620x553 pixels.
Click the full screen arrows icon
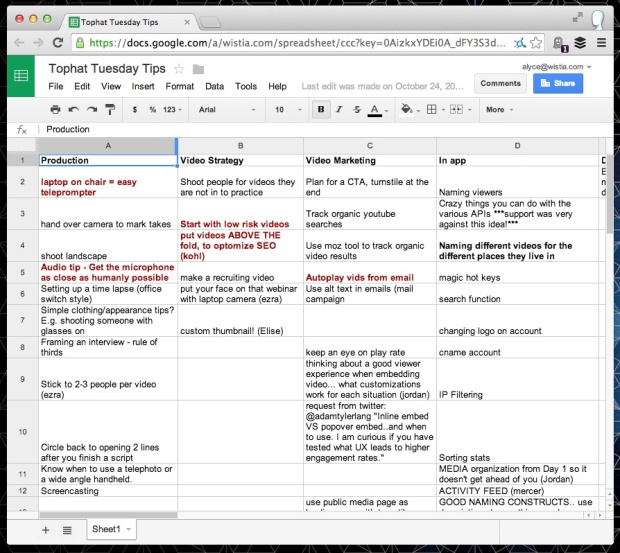click(x=577, y=17)
